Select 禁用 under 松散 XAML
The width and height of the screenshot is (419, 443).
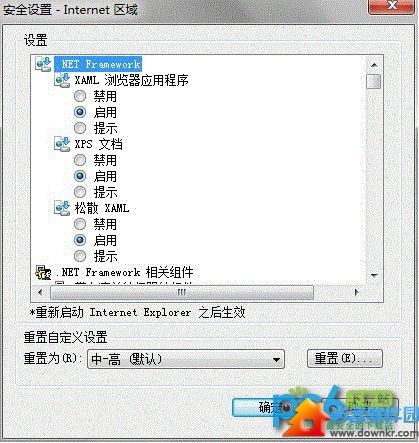point(80,224)
